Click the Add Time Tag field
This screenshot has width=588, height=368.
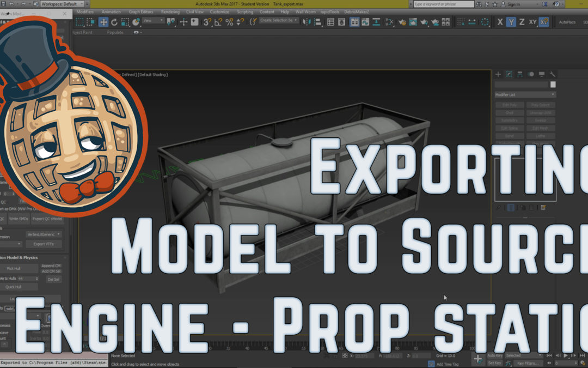[x=448, y=364]
